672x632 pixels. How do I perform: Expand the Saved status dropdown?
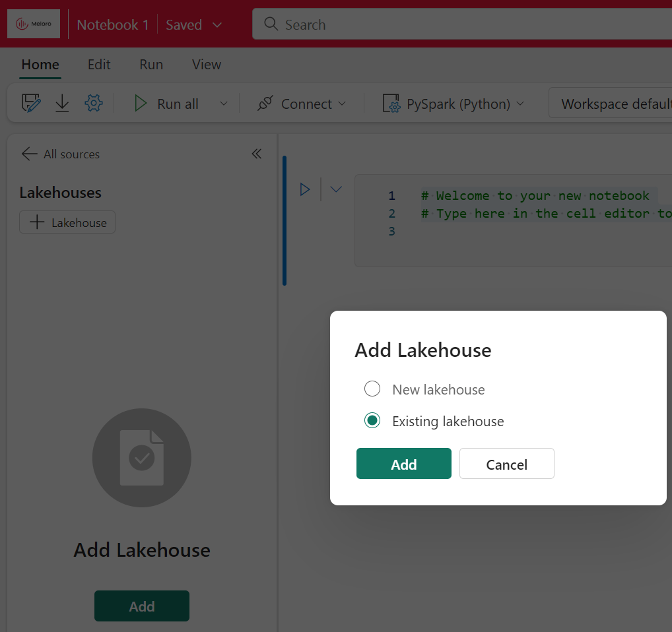[x=217, y=25]
